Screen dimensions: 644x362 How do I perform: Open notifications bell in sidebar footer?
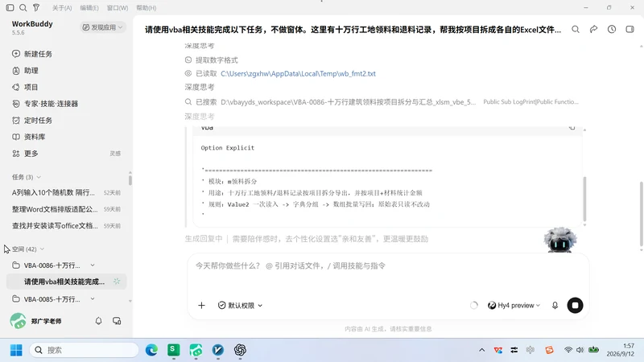point(98,321)
